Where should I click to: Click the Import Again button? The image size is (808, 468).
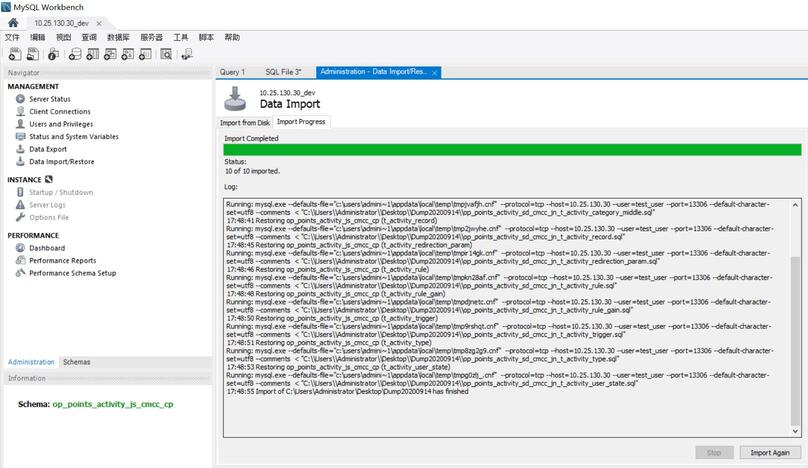tap(770, 453)
